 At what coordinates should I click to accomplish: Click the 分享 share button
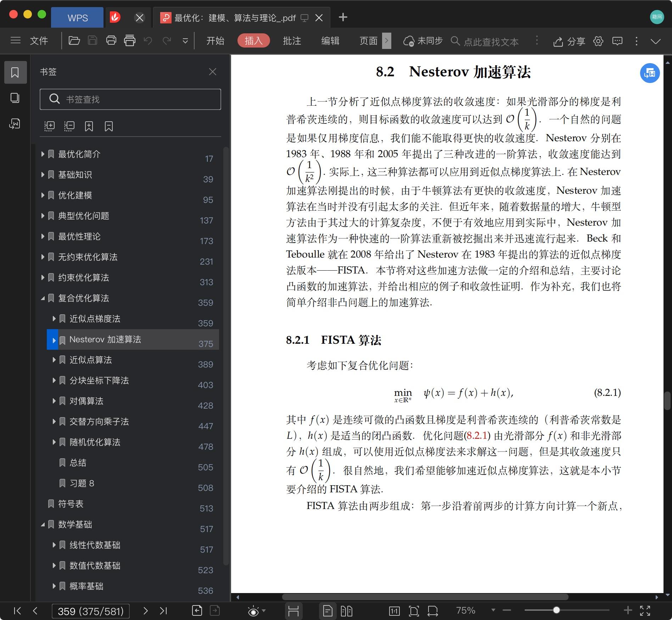pyautogui.click(x=569, y=41)
